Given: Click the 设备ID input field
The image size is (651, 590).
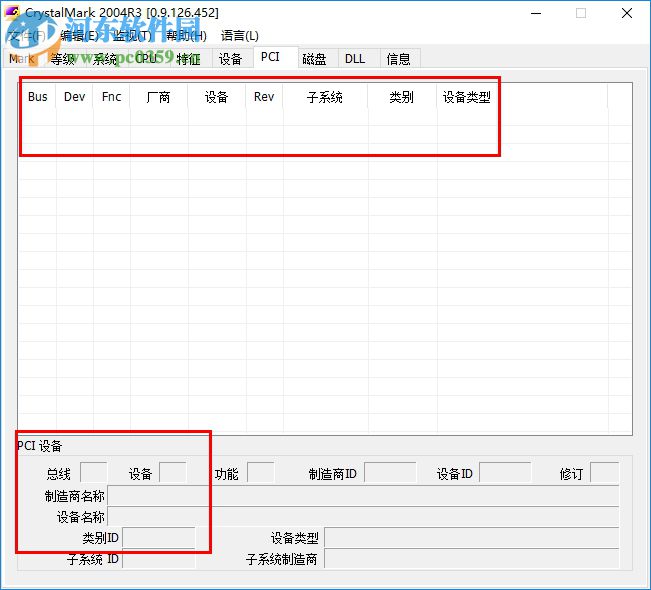Looking at the screenshot, I should pyautogui.click(x=505, y=472).
